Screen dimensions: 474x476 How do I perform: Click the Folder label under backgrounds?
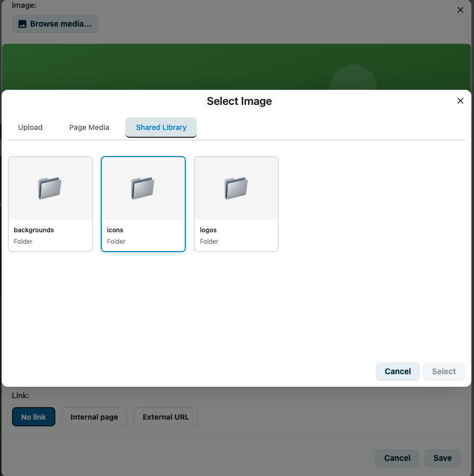[23, 242]
